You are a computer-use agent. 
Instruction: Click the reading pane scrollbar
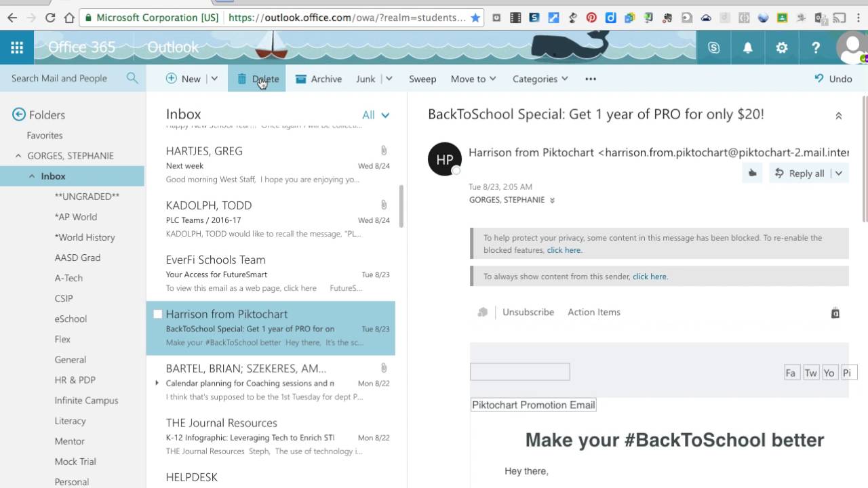(x=865, y=159)
